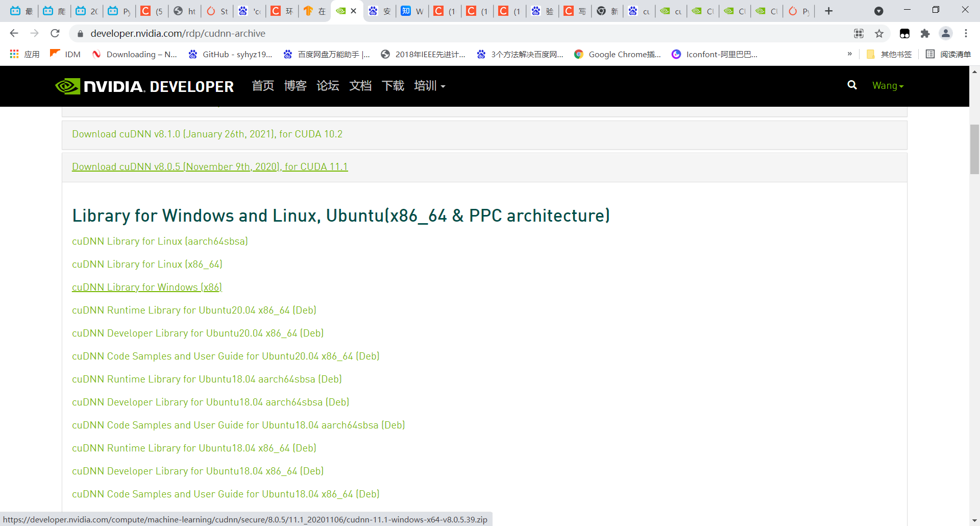Viewport: 980px width, 526px height.
Task: Open the 文档 menu item
Action: click(360, 86)
